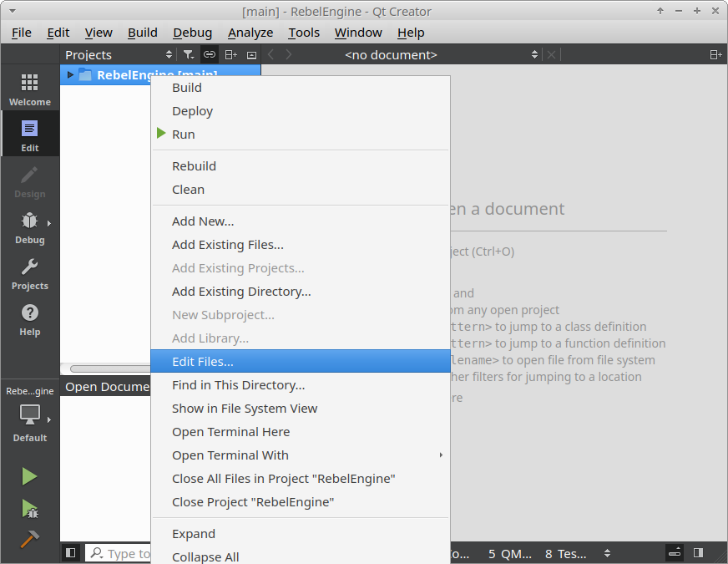Choose Add Existing Directory...

[301, 292]
